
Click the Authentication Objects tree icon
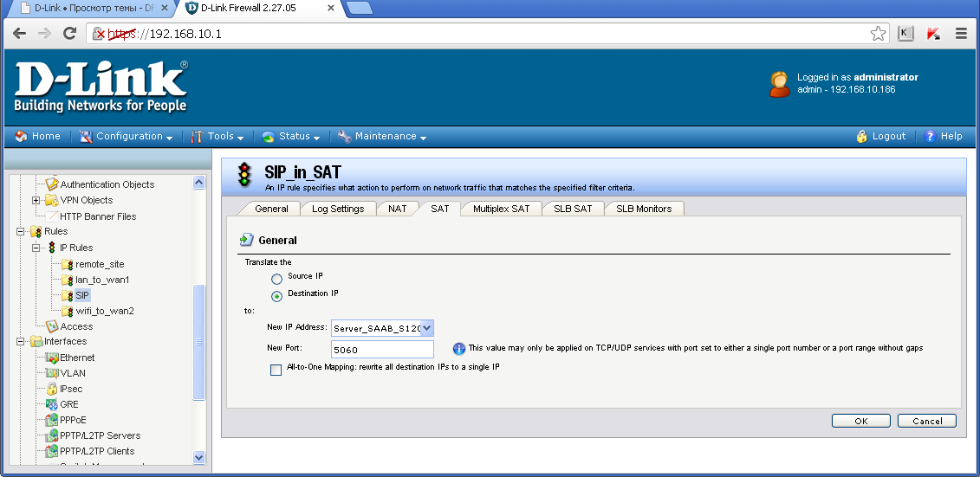point(52,184)
